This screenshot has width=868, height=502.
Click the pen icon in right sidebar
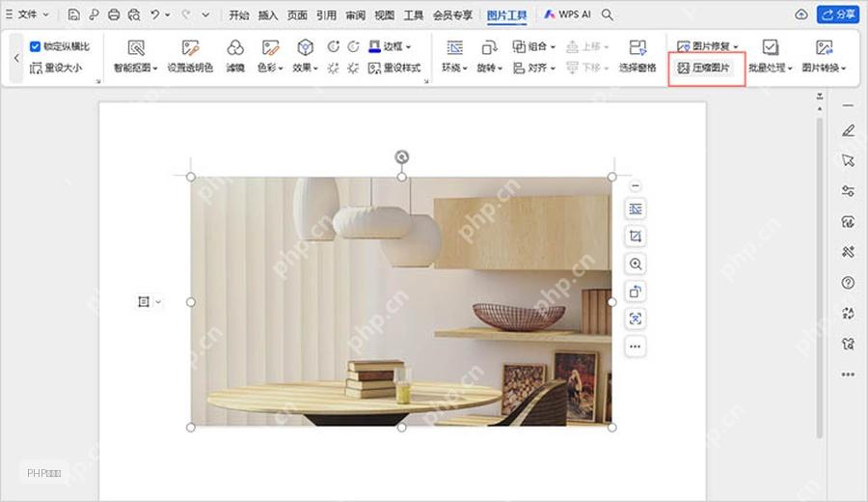tap(848, 130)
